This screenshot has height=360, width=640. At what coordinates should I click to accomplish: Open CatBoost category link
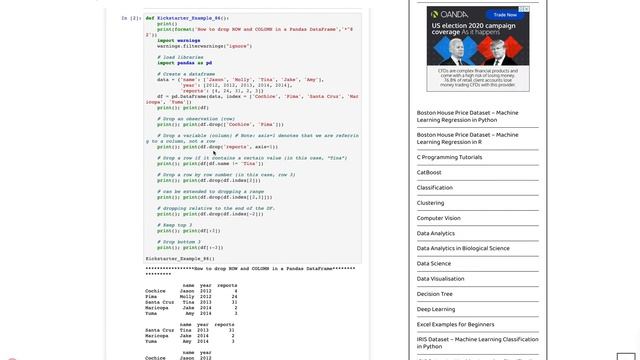(x=429, y=172)
